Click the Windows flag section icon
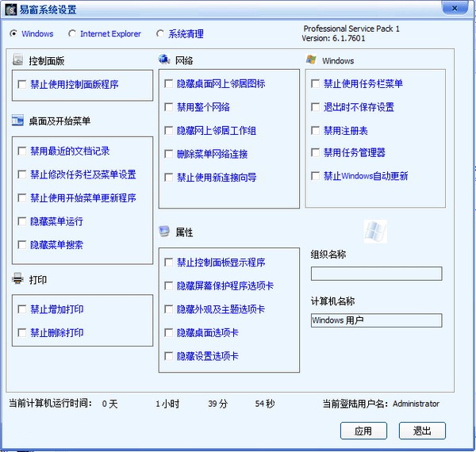476x452 pixels. (x=311, y=59)
